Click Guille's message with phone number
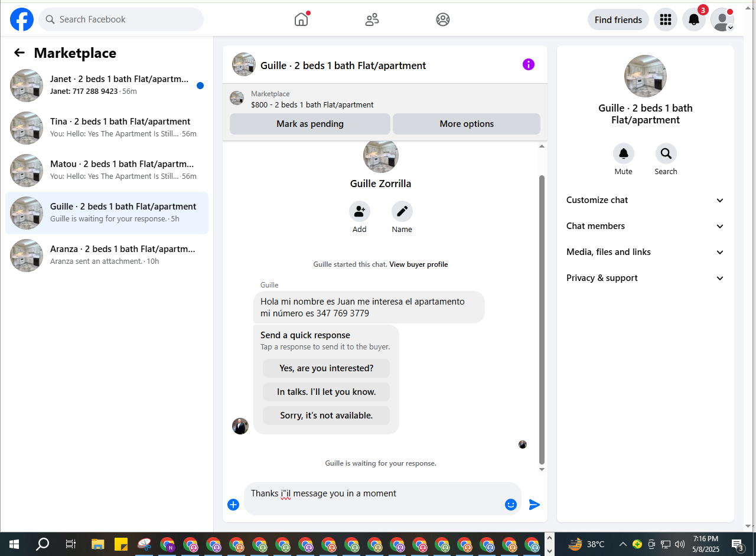The height and width of the screenshot is (556, 756). tap(369, 307)
